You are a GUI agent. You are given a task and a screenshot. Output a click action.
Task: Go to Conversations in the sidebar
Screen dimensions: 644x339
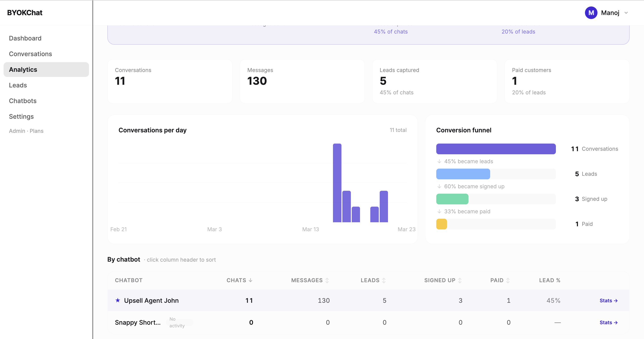(30, 54)
